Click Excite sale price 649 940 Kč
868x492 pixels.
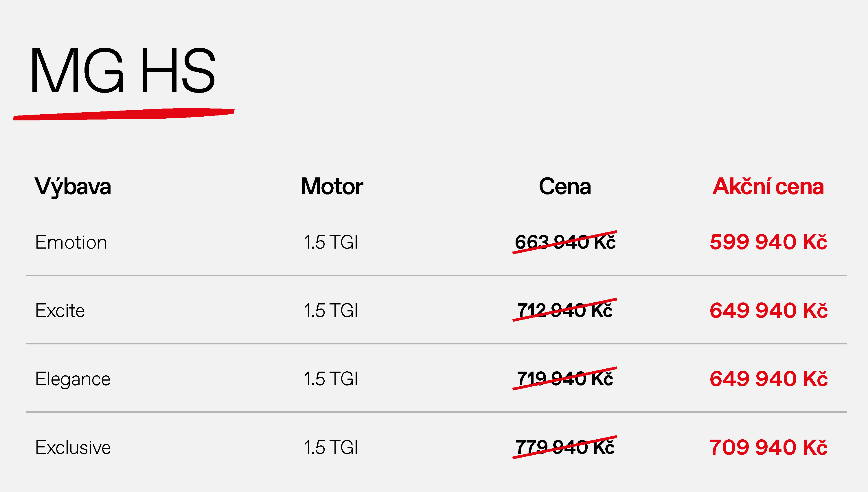pos(768,310)
